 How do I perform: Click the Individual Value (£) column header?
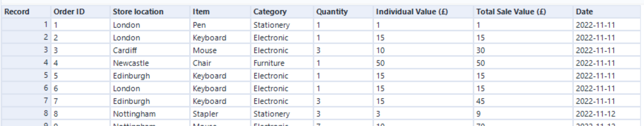point(412,12)
